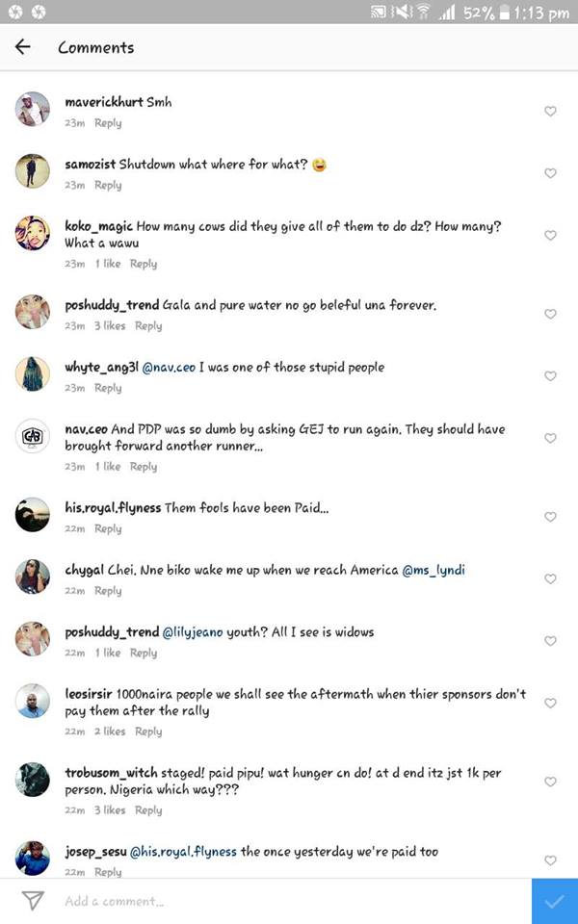Like leosirsir's 1000naira comment
Viewport: 578px width, 924px height.
point(550,704)
